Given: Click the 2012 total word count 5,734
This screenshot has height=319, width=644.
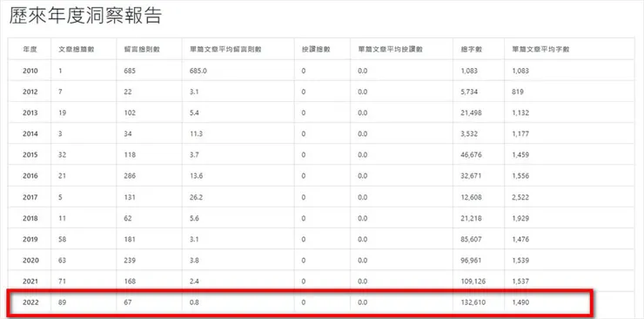Looking at the screenshot, I should (468, 92).
